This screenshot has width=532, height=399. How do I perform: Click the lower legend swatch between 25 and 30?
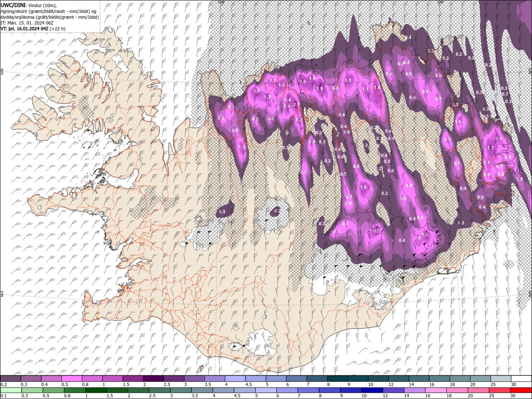coord(500,390)
